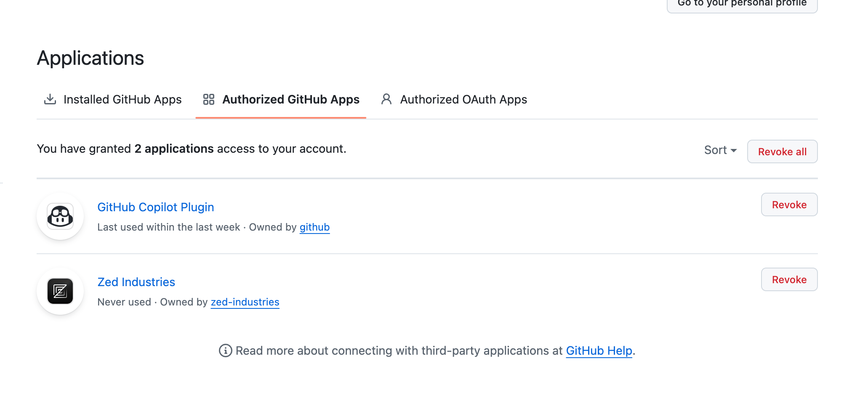The image size is (868, 393).
Task: Revoke access for GitHub Copilot Plugin
Action: [x=789, y=205]
